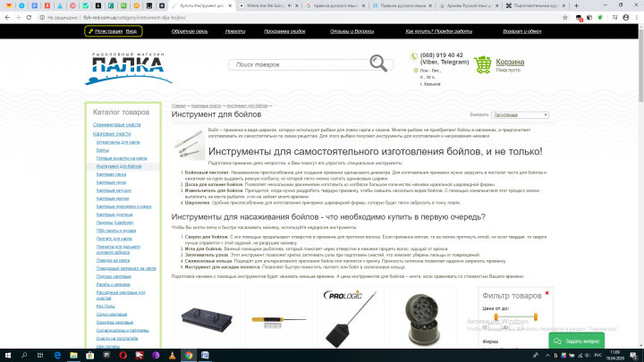Close the filter panel red X
This screenshot has width=644, height=362.
[547, 293]
